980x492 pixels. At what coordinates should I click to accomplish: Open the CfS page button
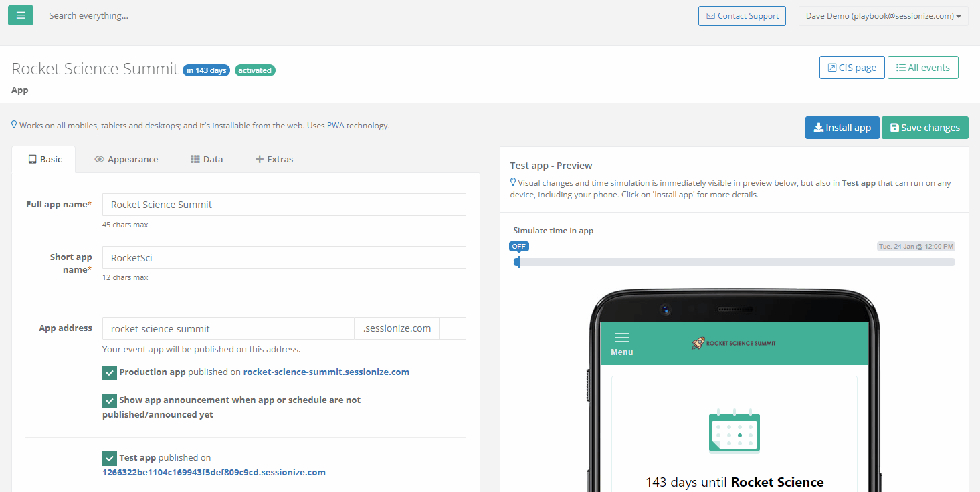(852, 68)
